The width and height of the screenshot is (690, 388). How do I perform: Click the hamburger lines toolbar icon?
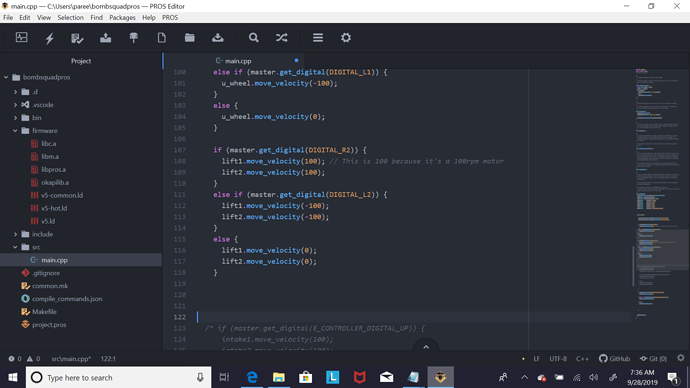pyautogui.click(x=318, y=38)
